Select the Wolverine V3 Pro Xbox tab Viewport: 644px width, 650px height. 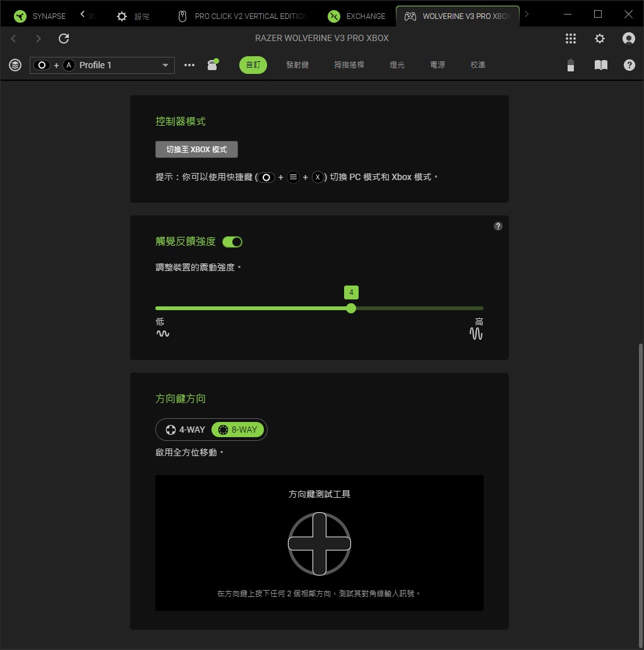(x=458, y=16)
